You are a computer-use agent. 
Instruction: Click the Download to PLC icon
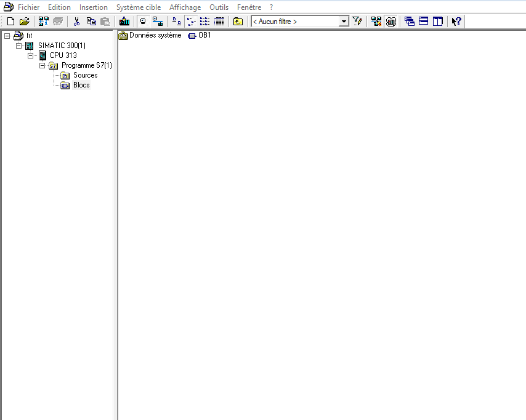124,22
